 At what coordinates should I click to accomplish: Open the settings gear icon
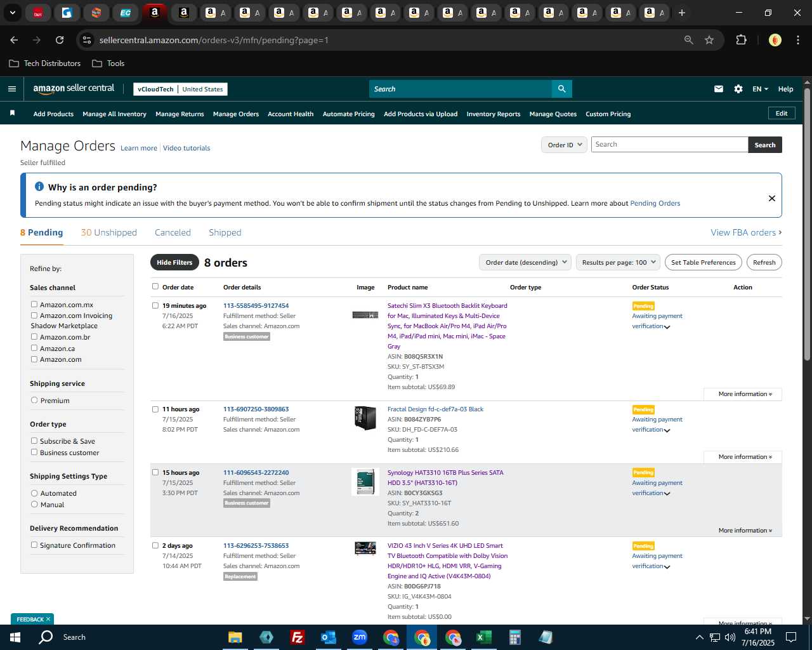click(738, 89)
